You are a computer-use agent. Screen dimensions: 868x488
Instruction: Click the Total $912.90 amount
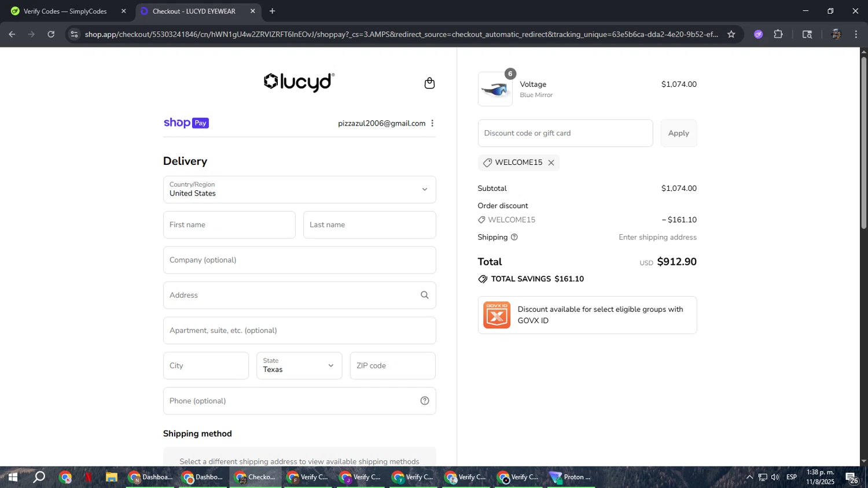[x=676, y=262]
